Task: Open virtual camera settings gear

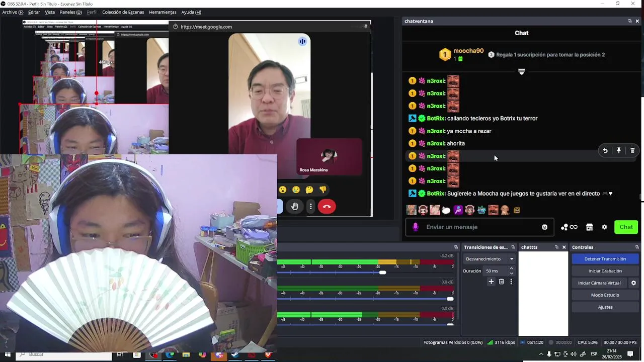Action: coord(633,283)
